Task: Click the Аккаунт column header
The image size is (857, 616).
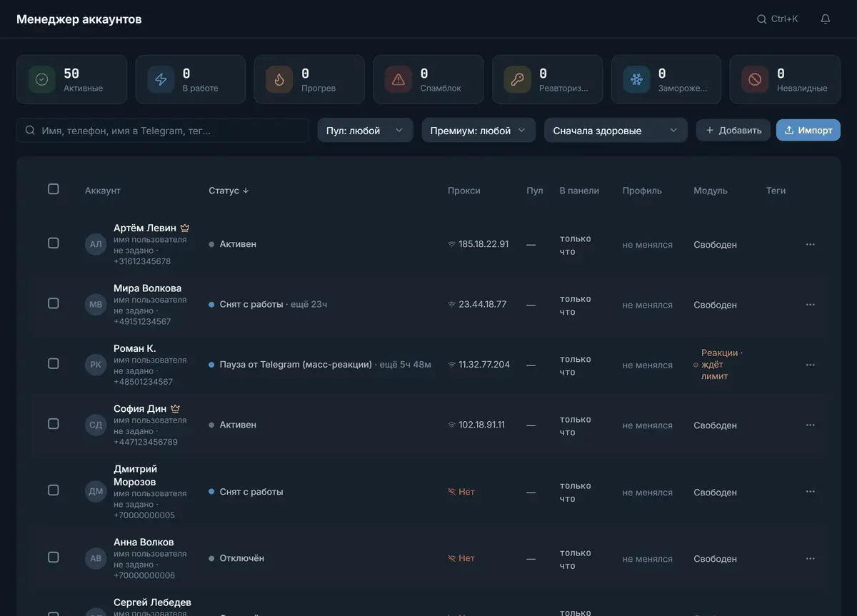Action: [103, 191]
